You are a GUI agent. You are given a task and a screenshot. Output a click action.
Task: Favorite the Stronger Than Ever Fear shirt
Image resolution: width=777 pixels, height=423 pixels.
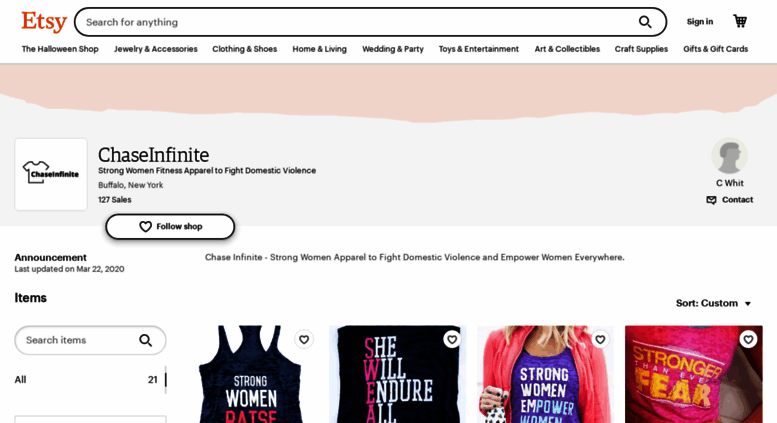point(748,339)
